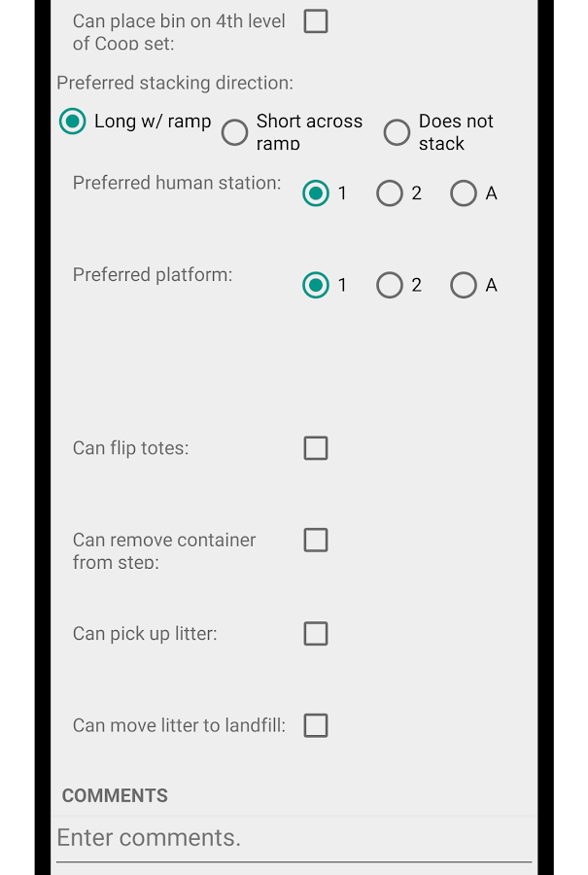This screenshot has height=875, width=588.
Task: Select 'Long w/ ramp' stacking direction
Action: (x=73, y=122)
